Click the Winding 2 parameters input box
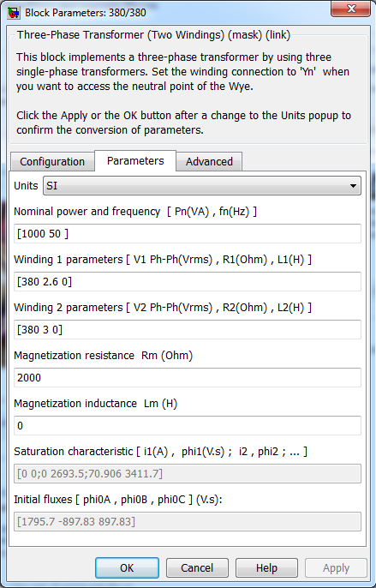Screen dimensions: 376x588 click(188, 330)
